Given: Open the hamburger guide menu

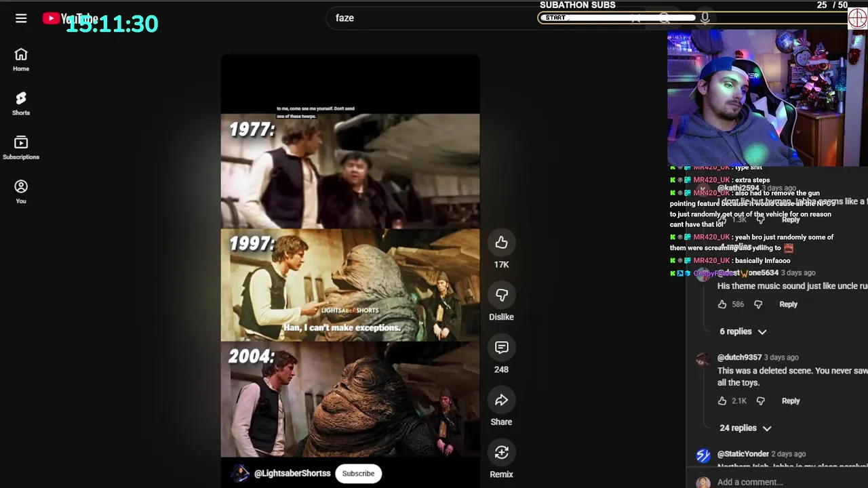Looking at the screenshot, I should (x=21, y=18).
